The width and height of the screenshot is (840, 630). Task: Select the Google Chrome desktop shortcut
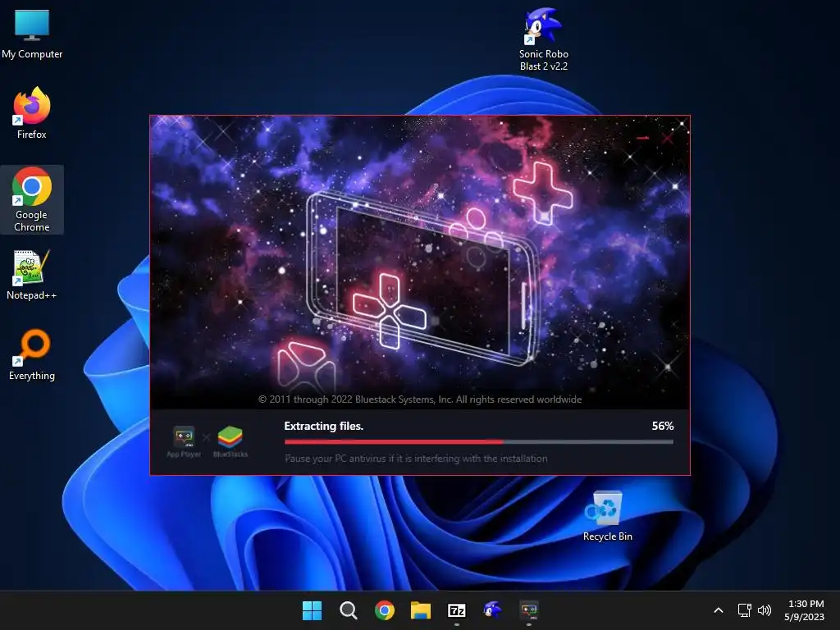32,199
